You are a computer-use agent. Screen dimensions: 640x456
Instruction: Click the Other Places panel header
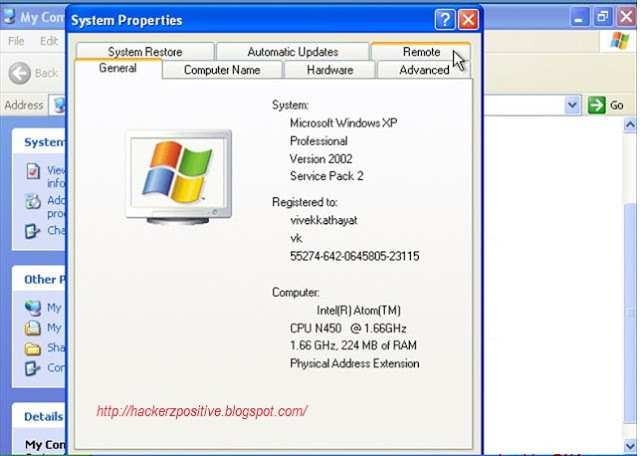[39, 279]
